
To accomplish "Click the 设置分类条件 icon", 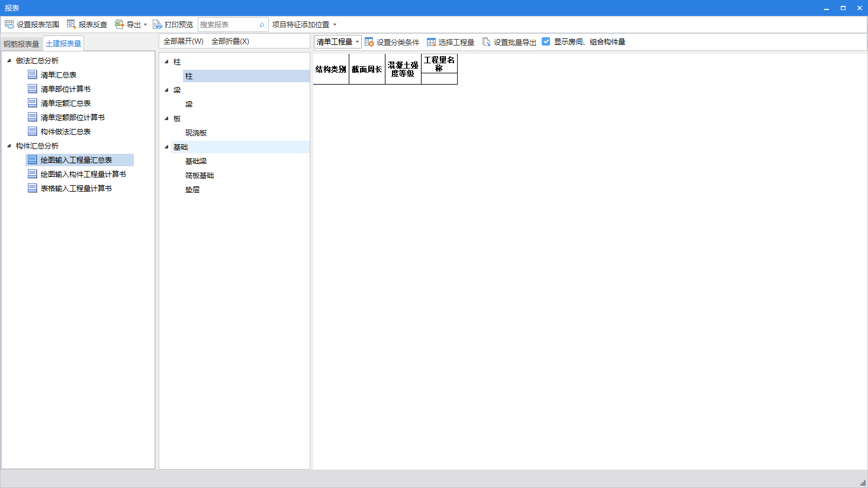I will click(369, 42).
